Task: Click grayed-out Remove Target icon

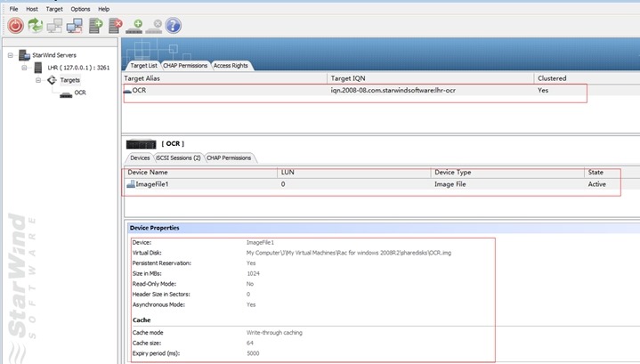Action: [x=154, y=27]
